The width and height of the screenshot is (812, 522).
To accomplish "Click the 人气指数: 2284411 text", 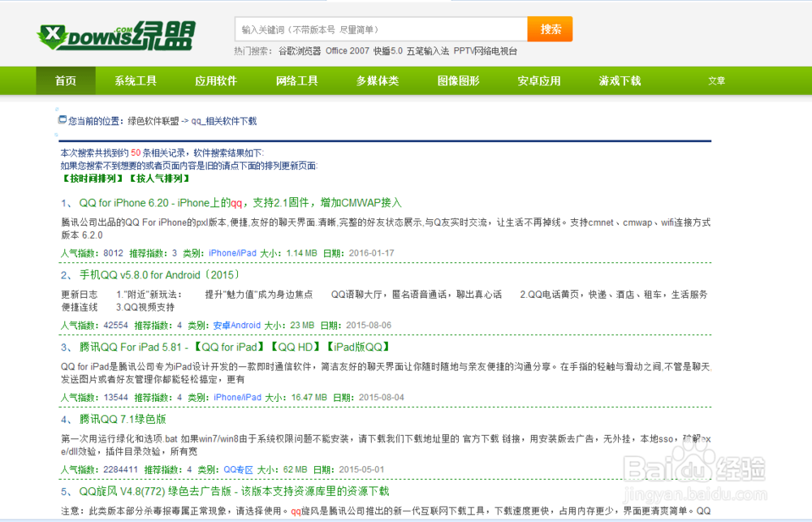I will (x=99, y=470).
